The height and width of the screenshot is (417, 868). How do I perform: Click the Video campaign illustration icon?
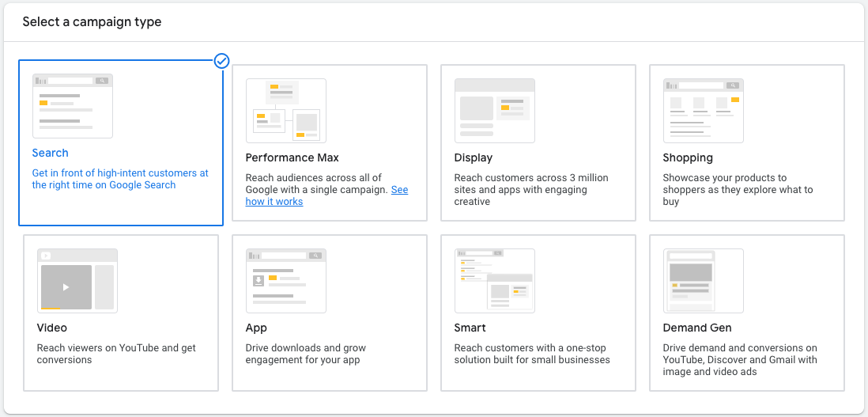(77, 281)
